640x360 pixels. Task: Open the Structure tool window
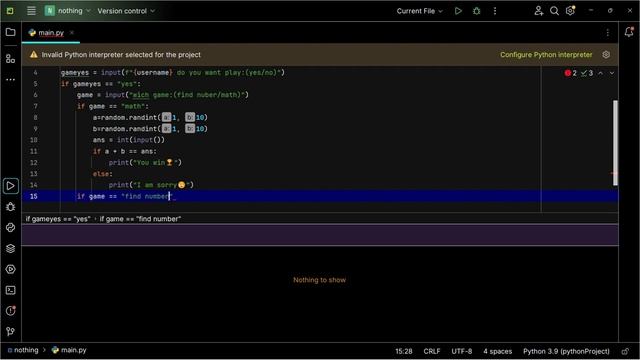[11, 59]
